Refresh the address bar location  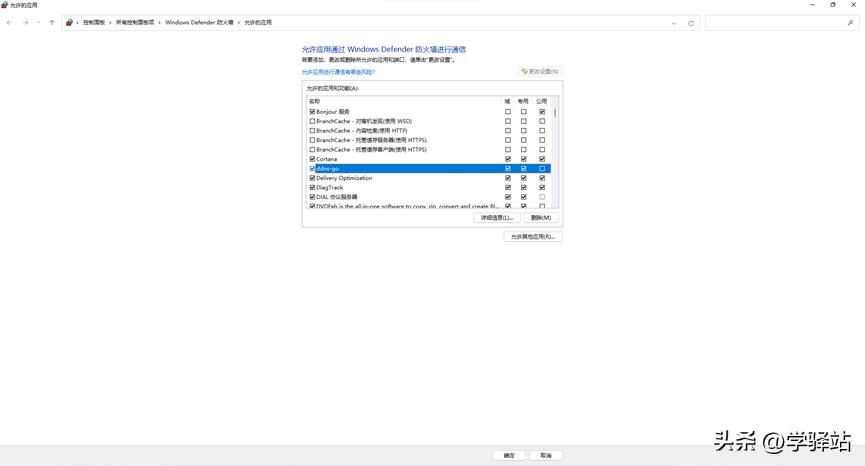(x=691, y=23)
